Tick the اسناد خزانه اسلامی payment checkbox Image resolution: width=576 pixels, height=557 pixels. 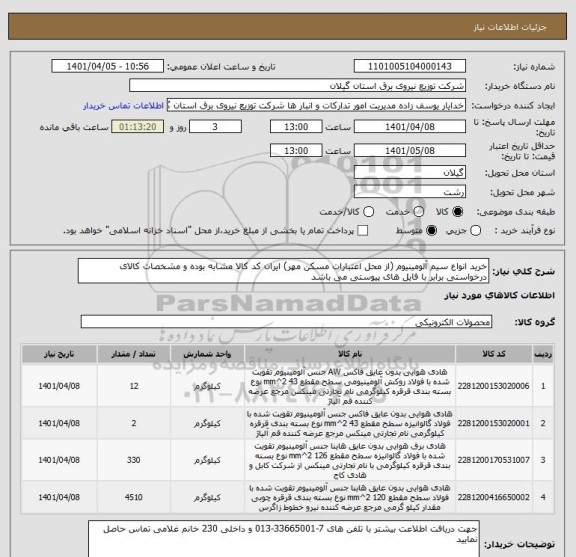click(363, 231)
